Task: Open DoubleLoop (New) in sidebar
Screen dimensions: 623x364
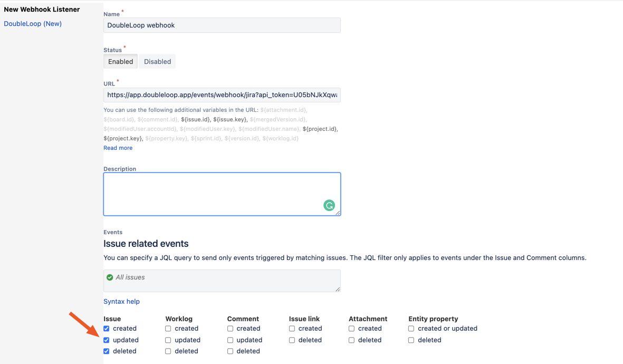Action: point(33,24)
